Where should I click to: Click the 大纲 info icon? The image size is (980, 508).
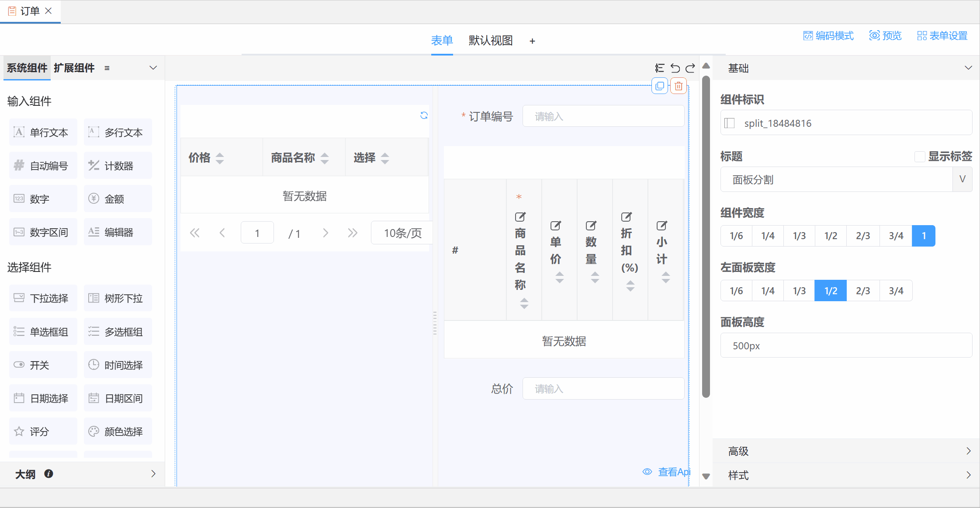pos(48,474)
